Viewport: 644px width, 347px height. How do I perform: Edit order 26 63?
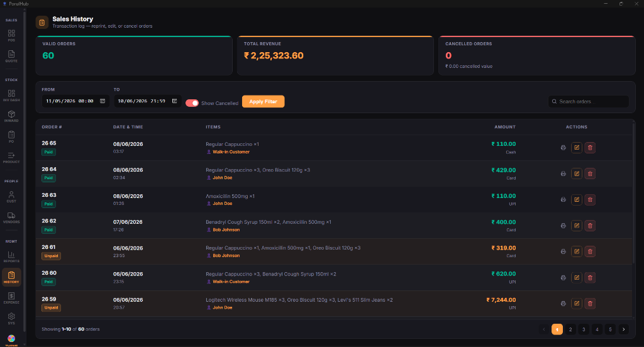click(x=577, y=199)
